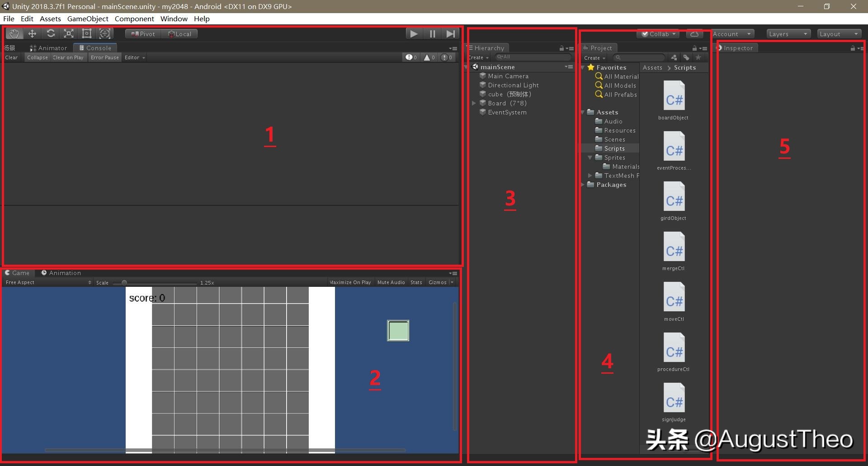The width and height of the screenshot is (868, 466).
Task: Select the mergeCtl script
Action: pyautogui.click(x=674, y=251)
